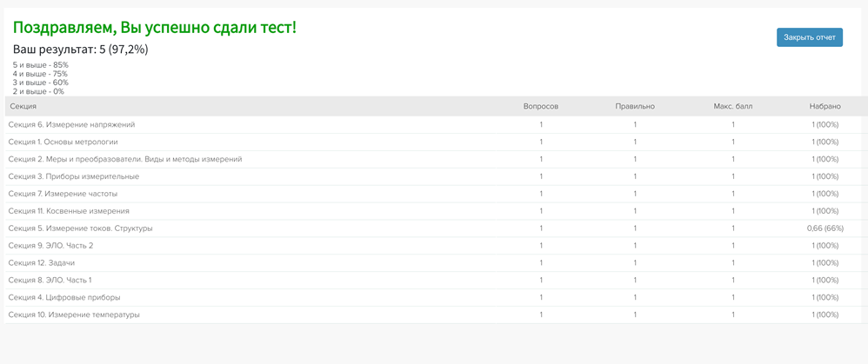This screenshot has height=364, width=868.
Task: Select the "Секция 6. Измерение напряжений" row
Action: [71, 124]
